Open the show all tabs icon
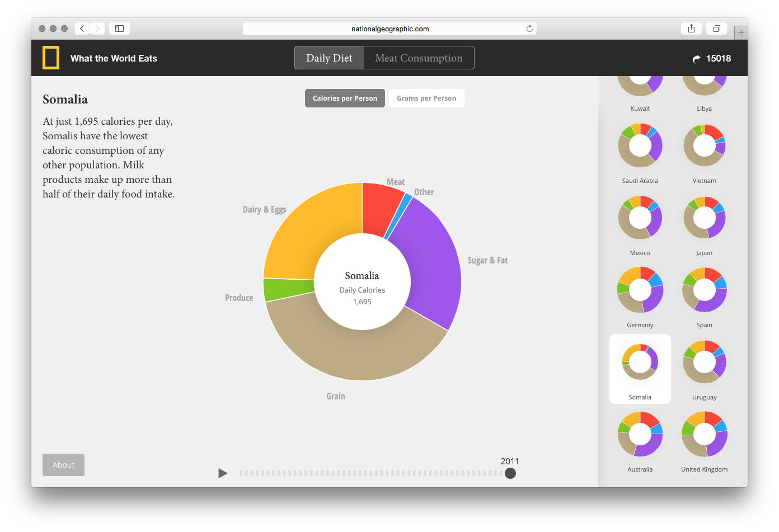 pos(716,29)
